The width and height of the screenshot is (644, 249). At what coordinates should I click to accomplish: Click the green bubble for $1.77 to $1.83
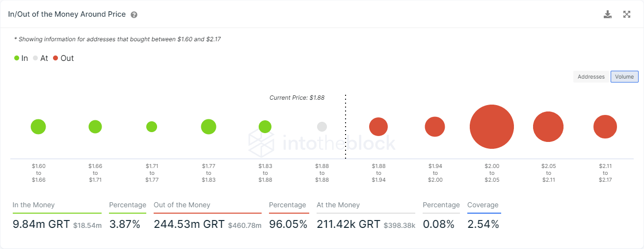(209, 127)
